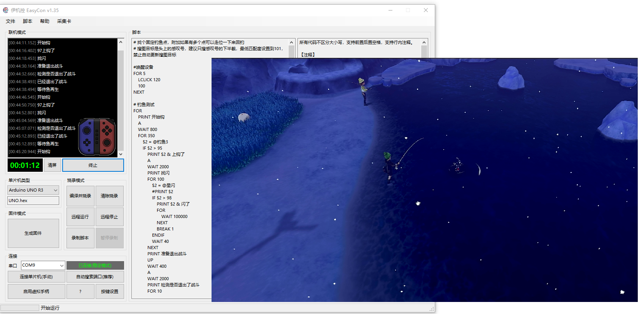Click the 生成固件 button
Screen dimensions: 644x314
(x=33, y=233)
